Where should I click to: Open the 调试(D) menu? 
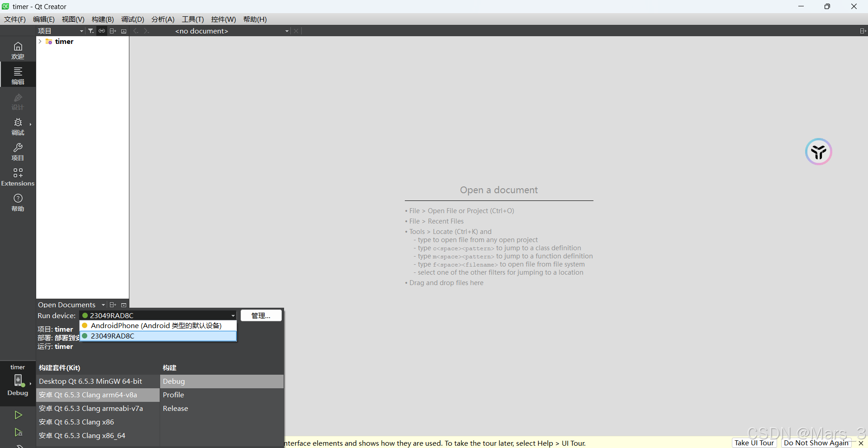coord(133,19)
